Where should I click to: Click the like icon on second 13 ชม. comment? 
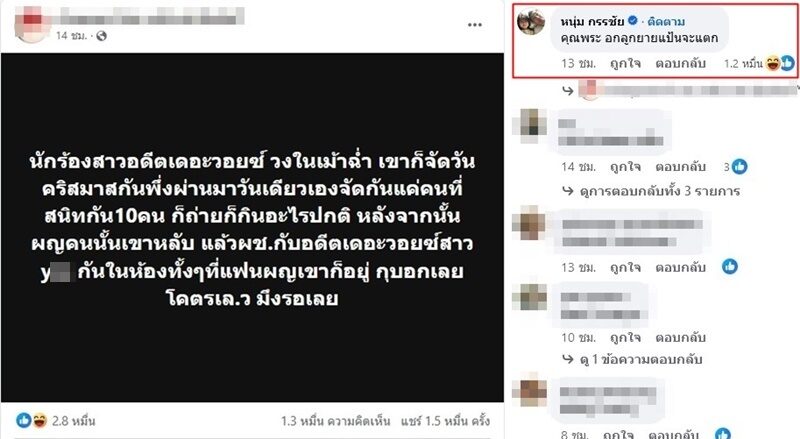point(730,266)
